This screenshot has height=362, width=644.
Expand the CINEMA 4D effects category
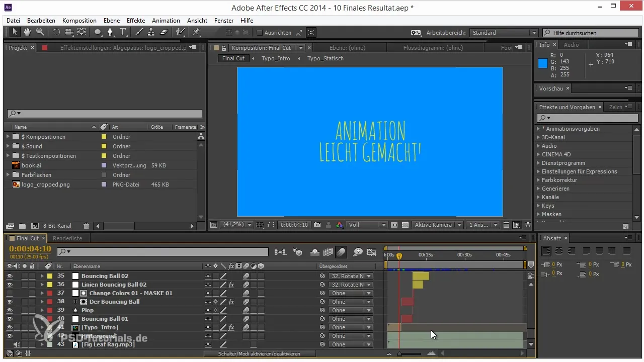pos(538,154)
